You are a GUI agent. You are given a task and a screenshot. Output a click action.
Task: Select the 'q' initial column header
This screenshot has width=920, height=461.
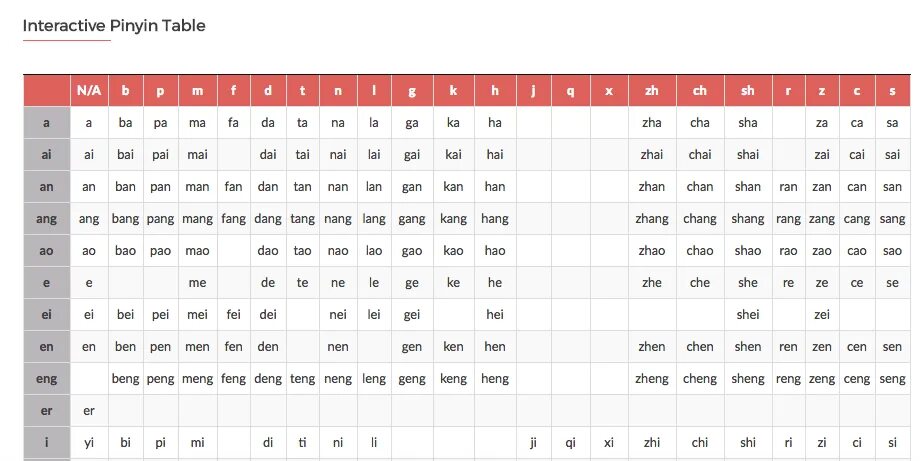tap(571, 90)
